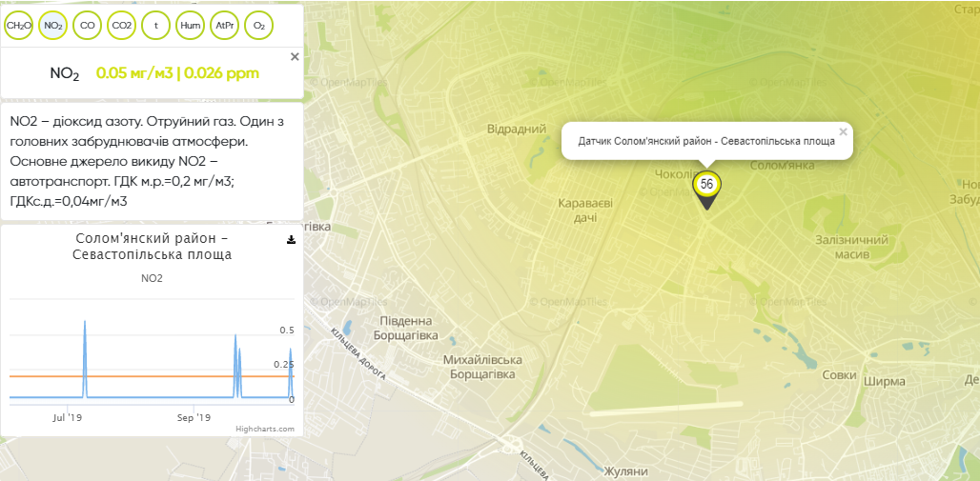This screenshot has height=481, width=980.
Task: Close the Севастопільська площа sensor popup
Action: [843, 132]
